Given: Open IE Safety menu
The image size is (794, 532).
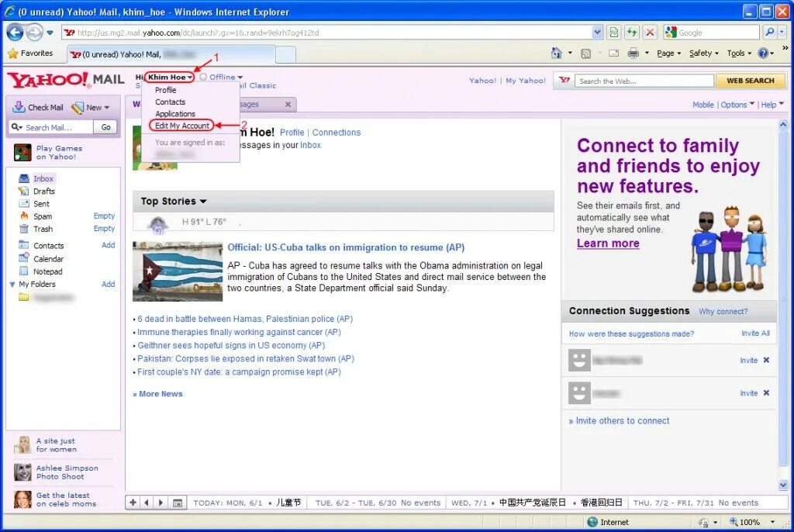Looking at the screenshot, I should (703, 54).
